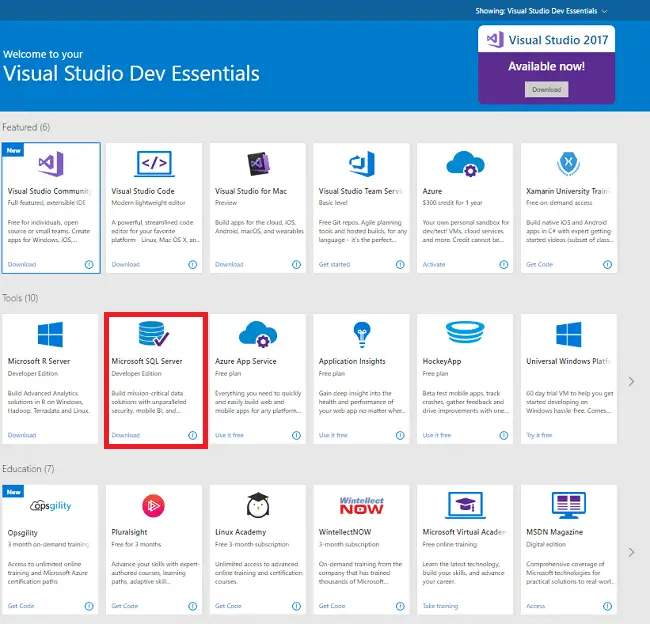
Task: Open the Showing: Visual Studio Dev Essentials dropdown
Action: [541, 11]
